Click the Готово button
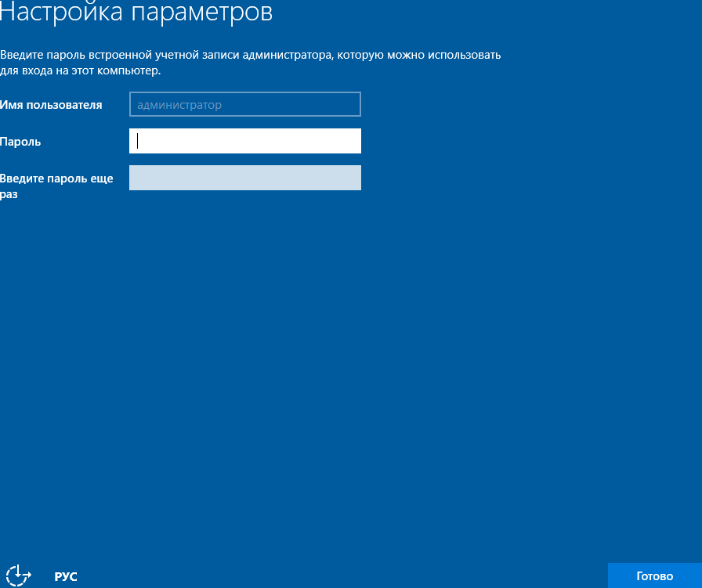The width and height of the screenshot is (702, 588). click(654, 575)
